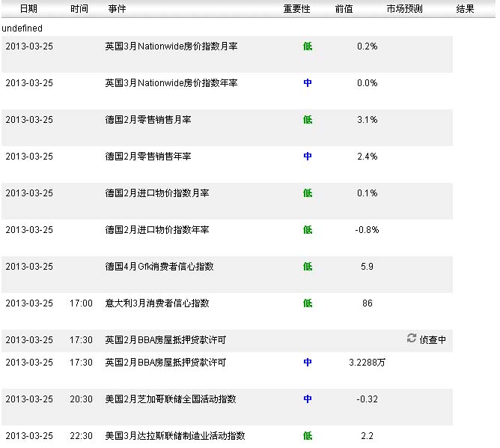Screen dimensions: 500x448
Task: Click 低 importance for 德国2月零售销售月率
Action: (x=308, y=120)
